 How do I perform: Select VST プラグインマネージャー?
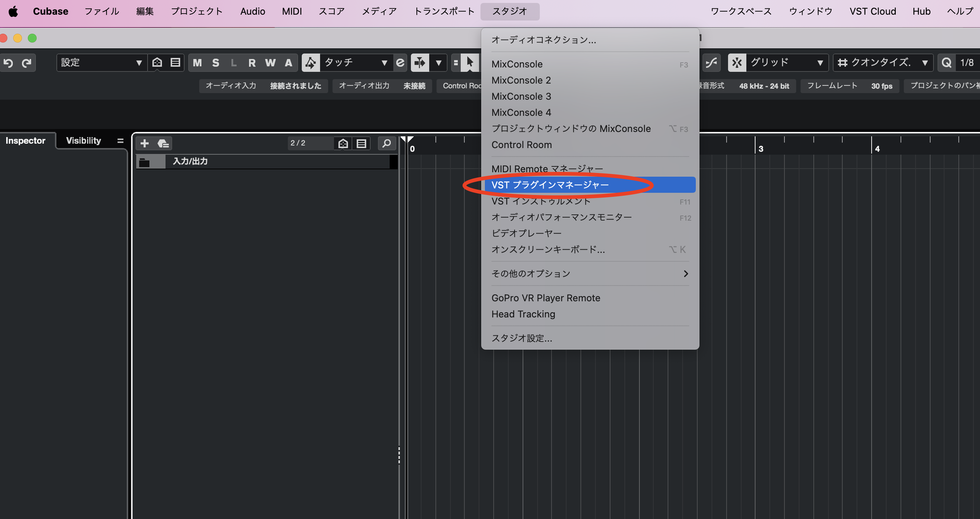pyautogui.click(x=590, y=185)
